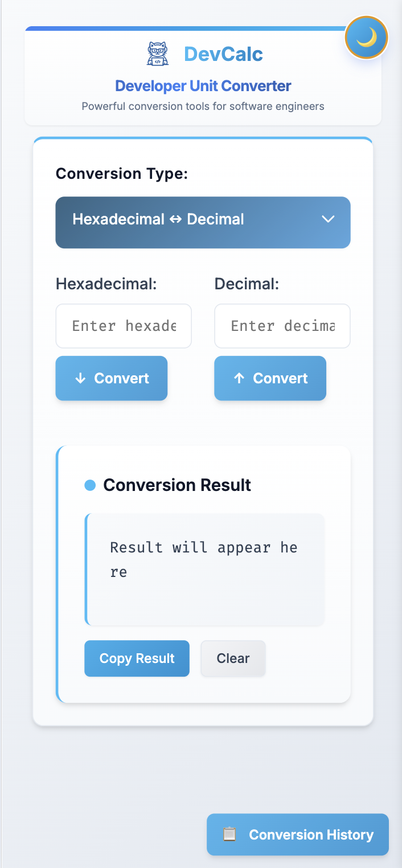
Task: Click the downward arrow icon on left Convert button
Action: pos(81,378)
